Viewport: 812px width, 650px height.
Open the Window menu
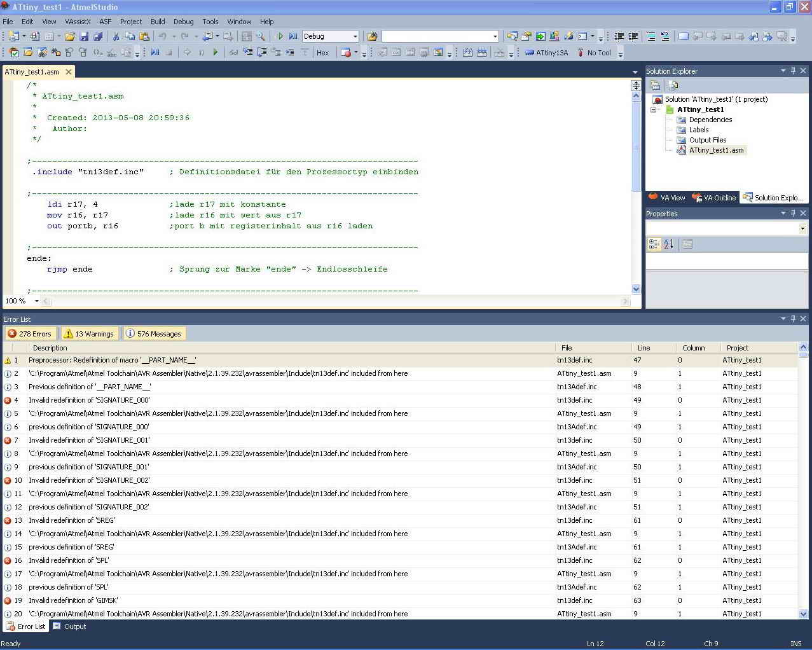click(x=239, y=22)
